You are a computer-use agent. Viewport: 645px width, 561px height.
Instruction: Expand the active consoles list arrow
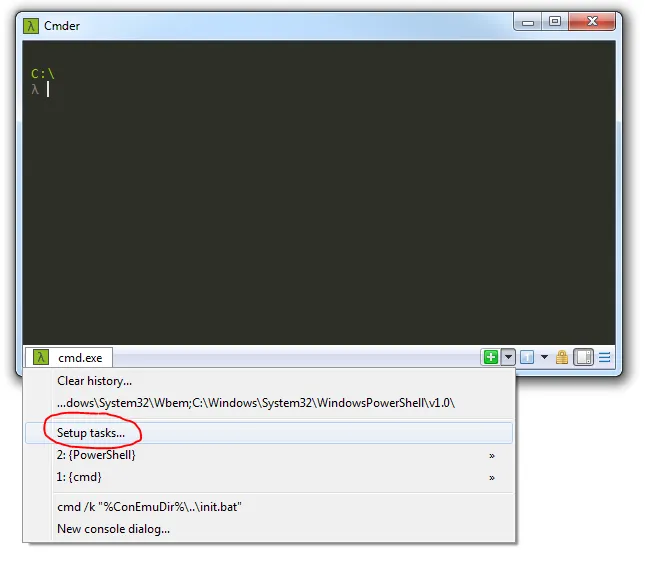(544, 357)
